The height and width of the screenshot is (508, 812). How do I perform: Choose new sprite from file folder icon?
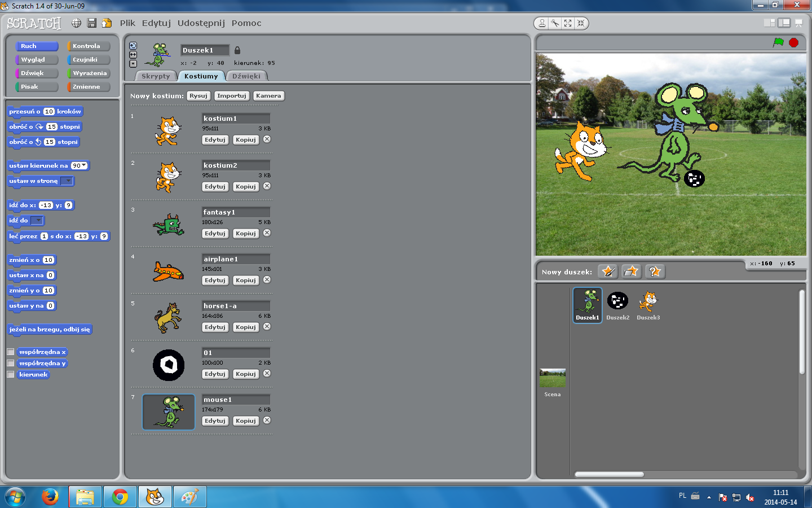coord(631,271)
